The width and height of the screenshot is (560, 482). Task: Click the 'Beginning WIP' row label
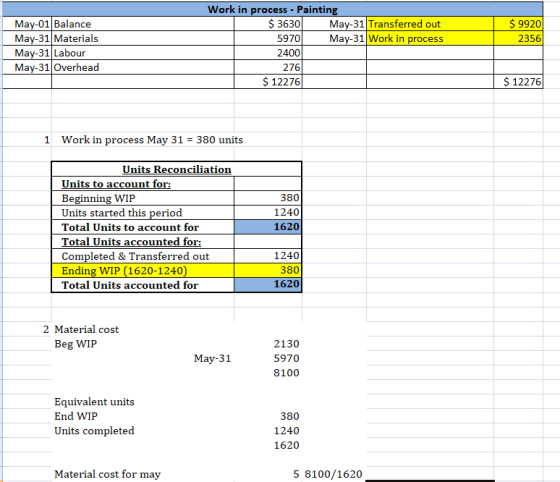click(x=98, y=198)
